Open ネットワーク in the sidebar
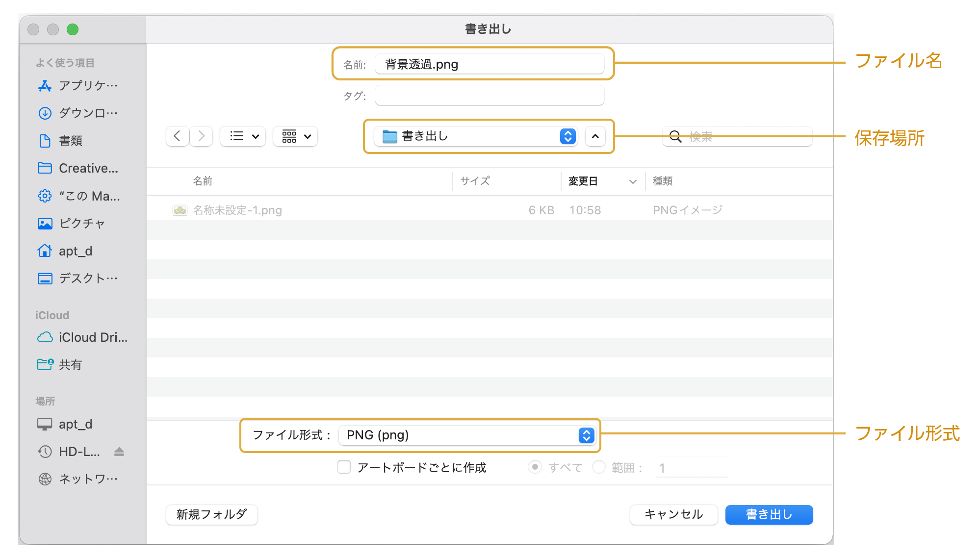This screenshot has width=980, height=558. (78, 479)
